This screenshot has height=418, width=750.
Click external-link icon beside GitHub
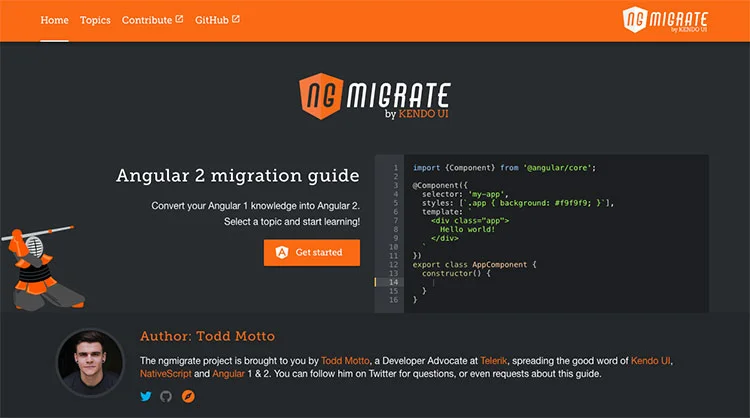(236, 19)
